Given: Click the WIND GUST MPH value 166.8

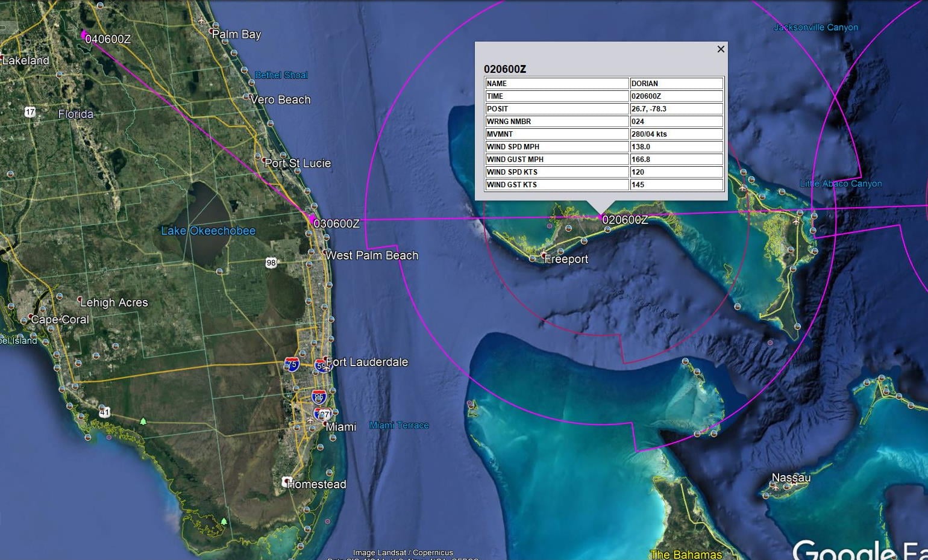Looking at the screenshot, I should tap(676, 160).
